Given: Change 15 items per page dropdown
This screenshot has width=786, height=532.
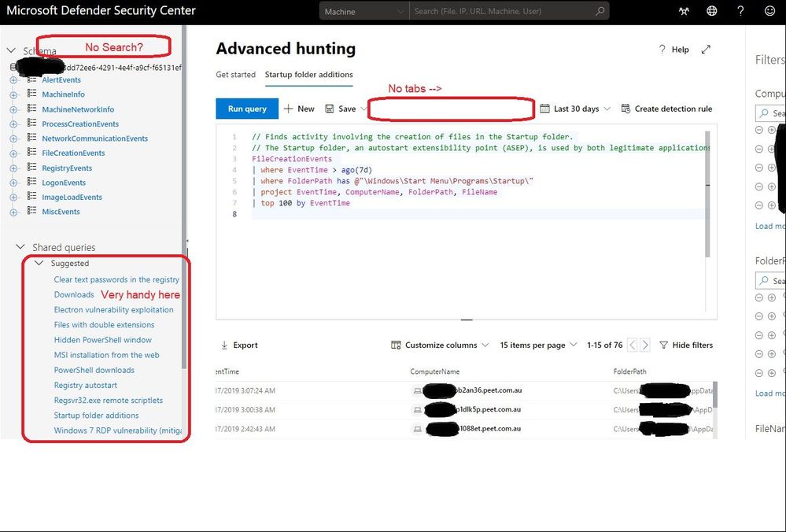Looking at the screenshot, I should [538, 345].
